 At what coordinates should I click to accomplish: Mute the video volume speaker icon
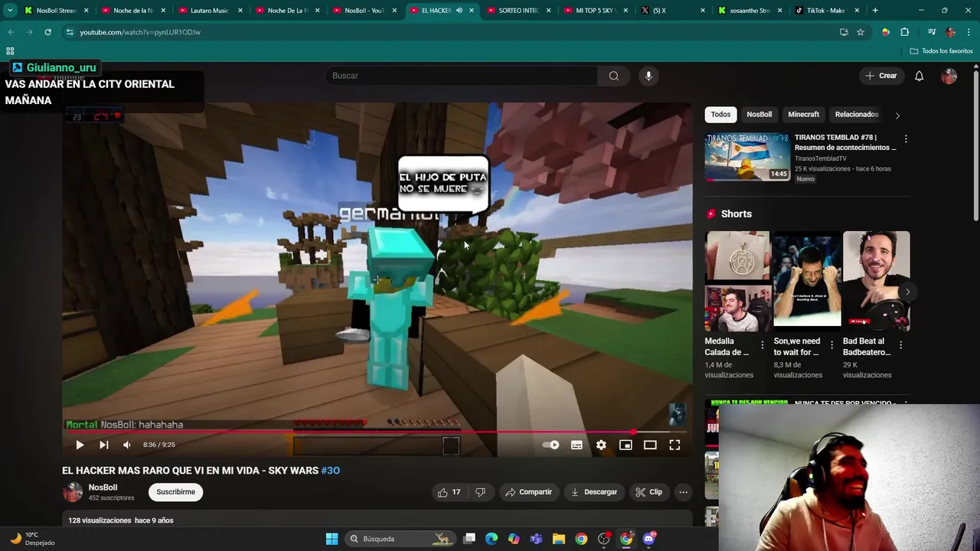pos(127,445)
